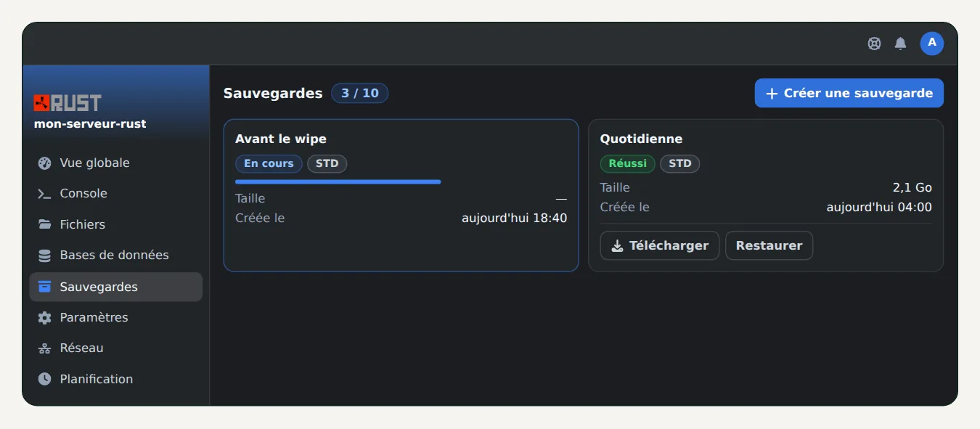
Task: Click the mon-serveur-rust server name
Action: coord(90,123)
